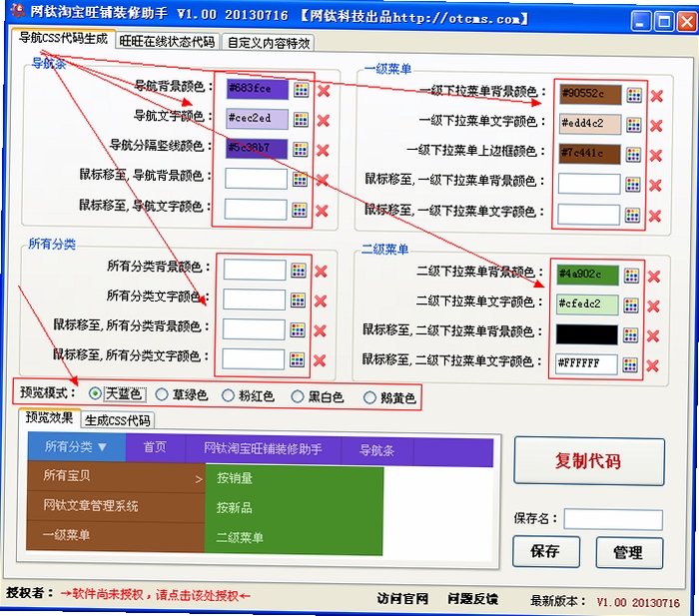Select the 鹅黄色 preview mode
The height and width of the screenshot is (616, 699).
tap(369, 397)
